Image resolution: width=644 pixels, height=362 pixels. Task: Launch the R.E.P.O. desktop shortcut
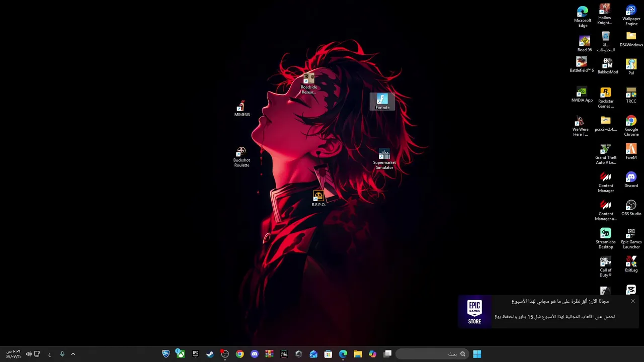[x=318, y=199]
